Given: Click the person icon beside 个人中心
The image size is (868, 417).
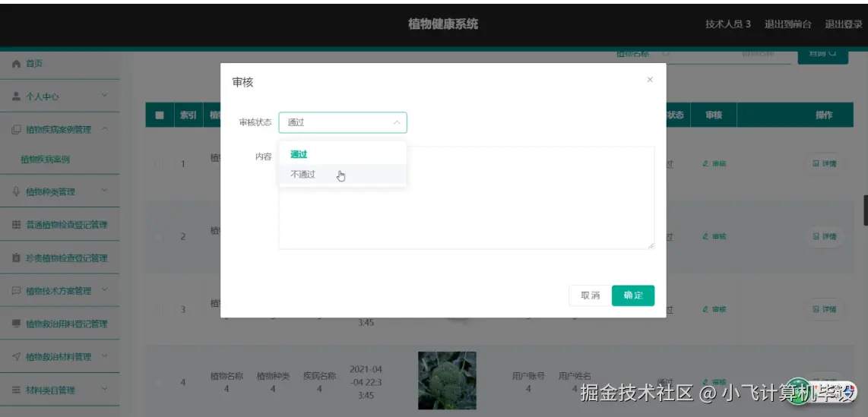Looking at the screenshot, I should (16, 96).
